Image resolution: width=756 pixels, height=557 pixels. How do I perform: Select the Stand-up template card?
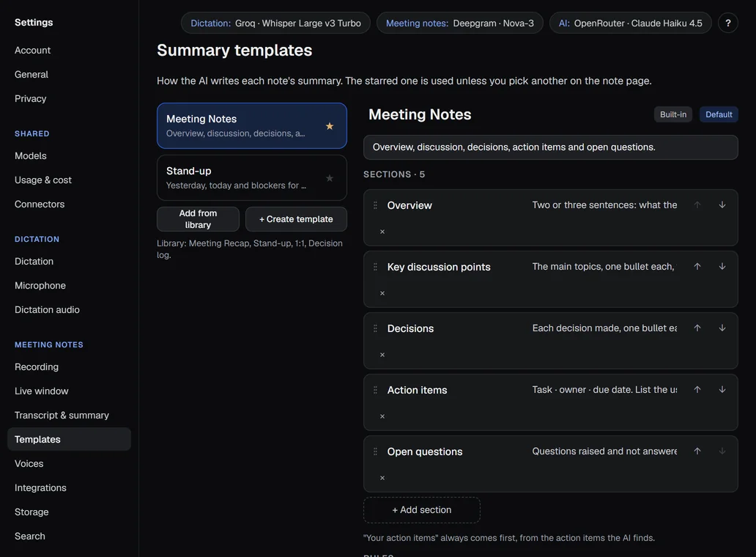click(x=252, y=177)
